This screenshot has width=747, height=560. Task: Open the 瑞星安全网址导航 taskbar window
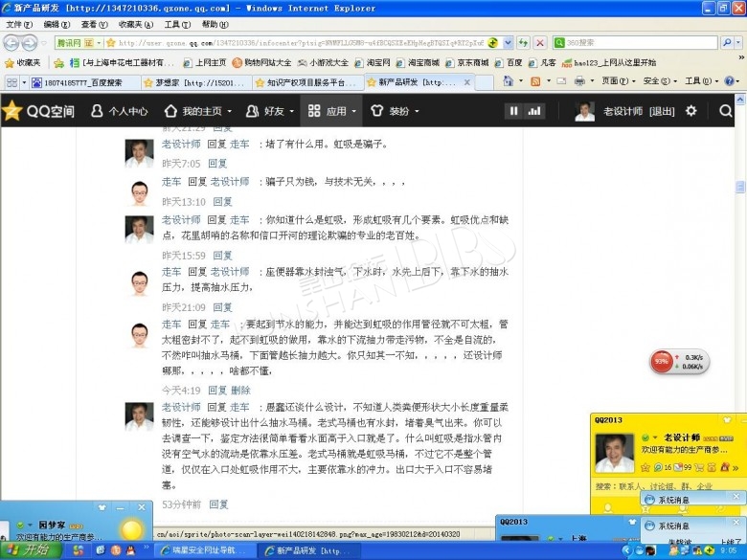[x=205, y=550]
